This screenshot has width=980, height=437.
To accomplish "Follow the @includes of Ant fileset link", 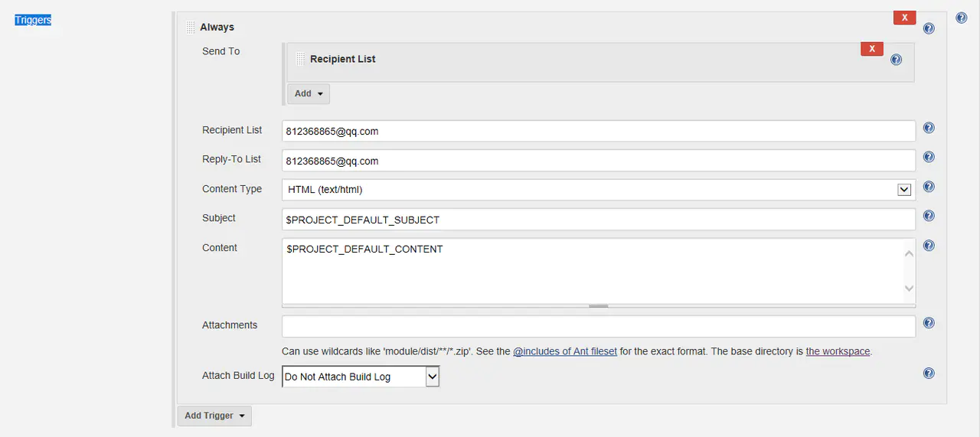I will (565, 351).
